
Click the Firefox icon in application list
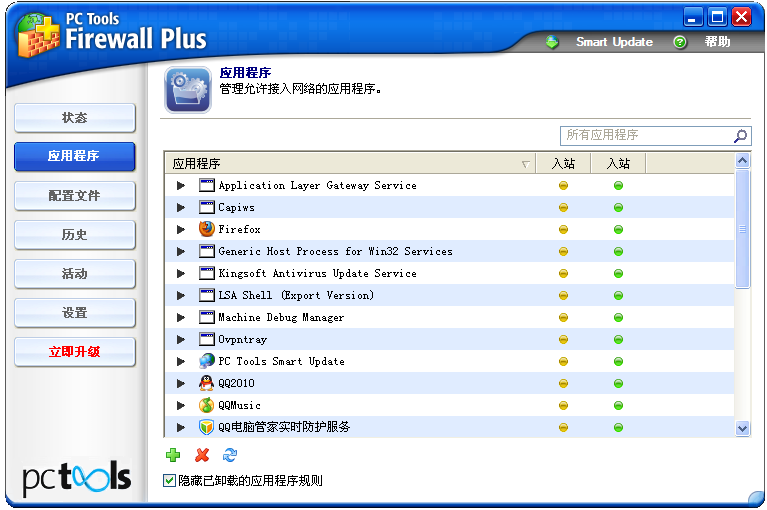pos(207,229)
